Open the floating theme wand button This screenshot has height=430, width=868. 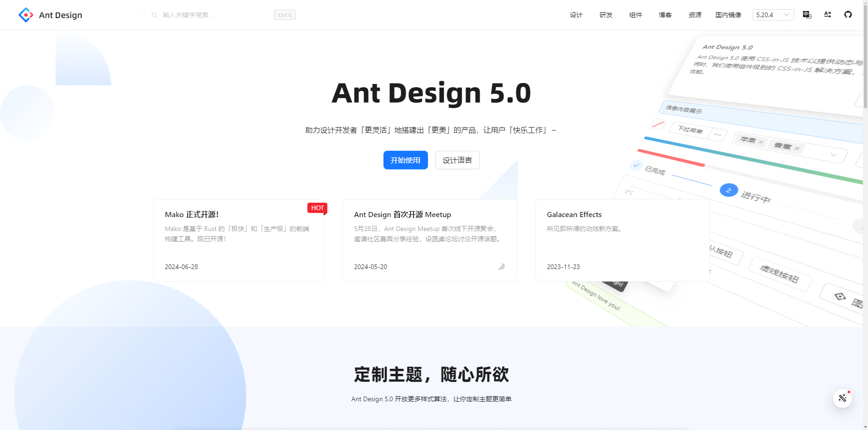[x=842, y=398]
